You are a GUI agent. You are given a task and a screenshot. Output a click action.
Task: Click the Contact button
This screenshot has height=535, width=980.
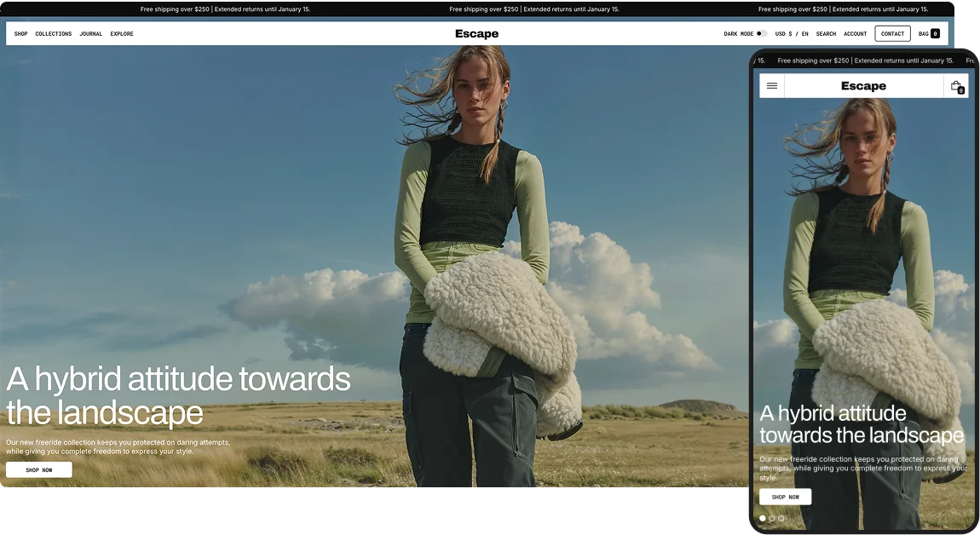(x=892, y=34)
